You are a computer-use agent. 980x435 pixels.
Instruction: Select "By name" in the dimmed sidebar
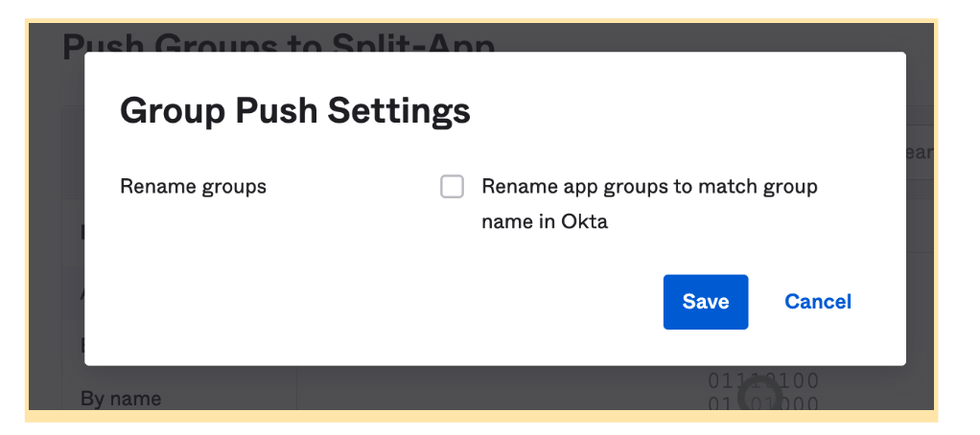coord(121,399)
